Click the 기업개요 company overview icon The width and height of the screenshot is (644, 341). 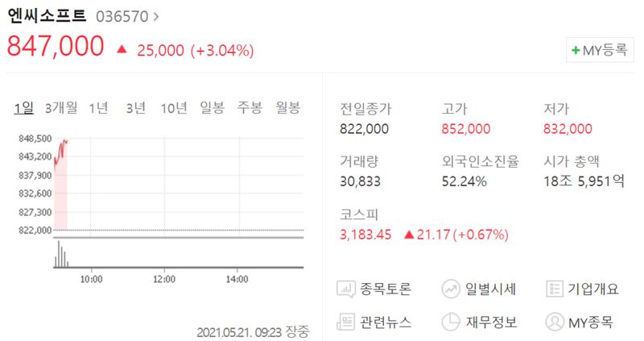point(554,289)
